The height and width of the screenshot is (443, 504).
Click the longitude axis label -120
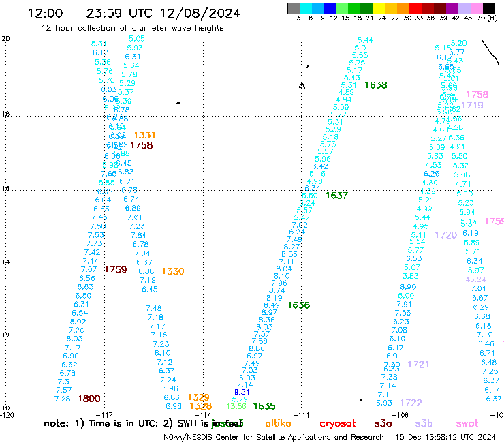click(x=7, y=415)
